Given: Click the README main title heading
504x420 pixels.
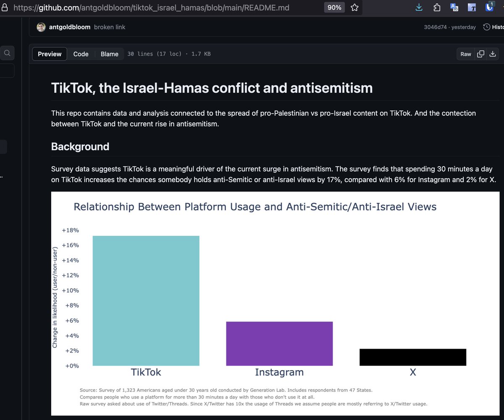Looking at the screenshot, I should coord(212,88).
